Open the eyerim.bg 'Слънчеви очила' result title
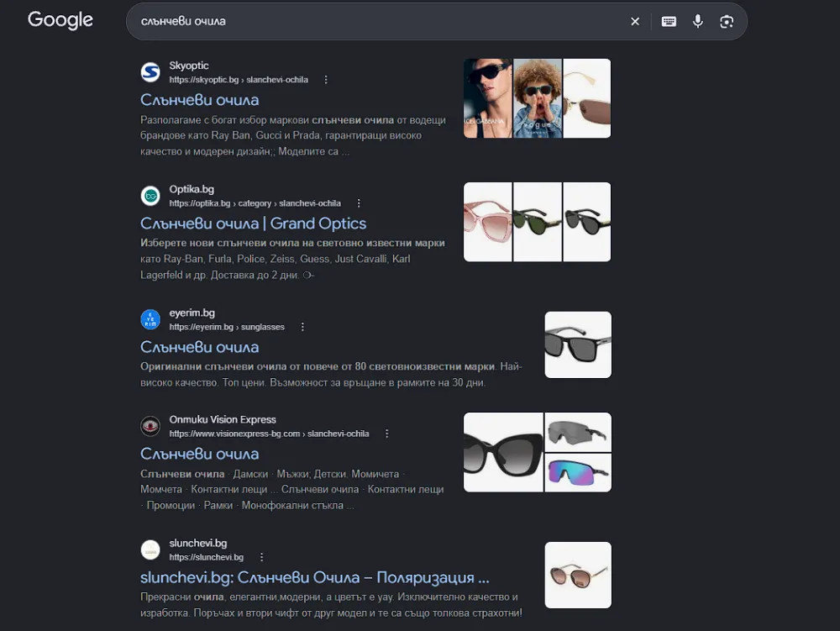This screenshot has width=840, height=631. click(x=199, y=347)
